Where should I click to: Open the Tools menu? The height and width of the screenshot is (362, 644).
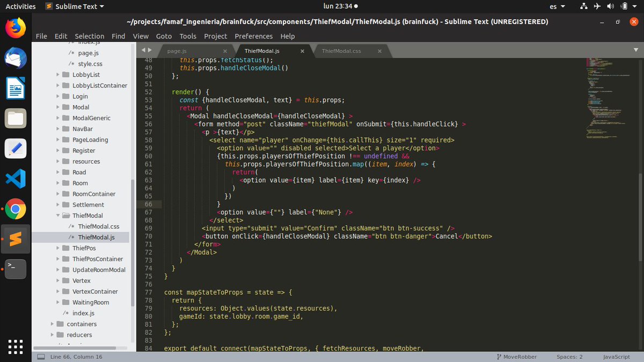[188, 36]
